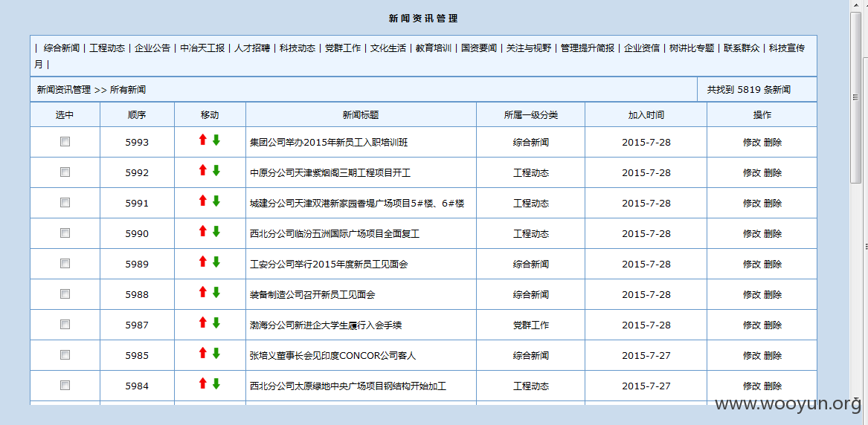Open 国资要闻 category
The image size is (868, 425).
click(479, 48)
